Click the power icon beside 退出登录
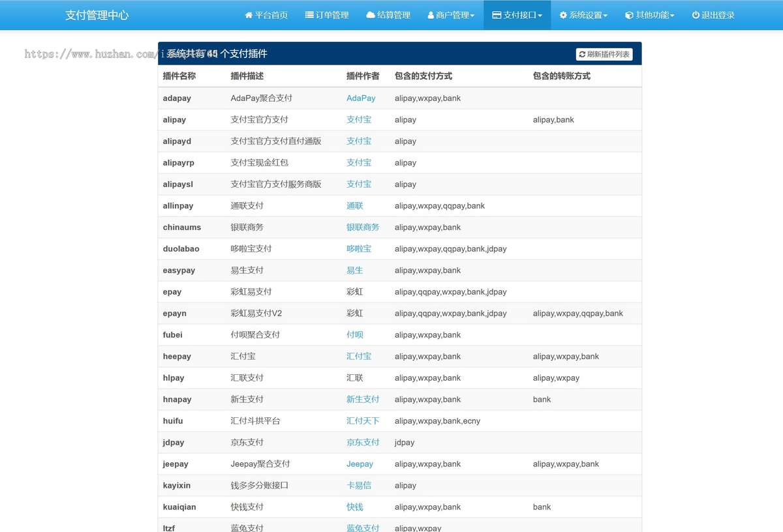The width and height of the screenshot is (783, 532). (696, 15)
